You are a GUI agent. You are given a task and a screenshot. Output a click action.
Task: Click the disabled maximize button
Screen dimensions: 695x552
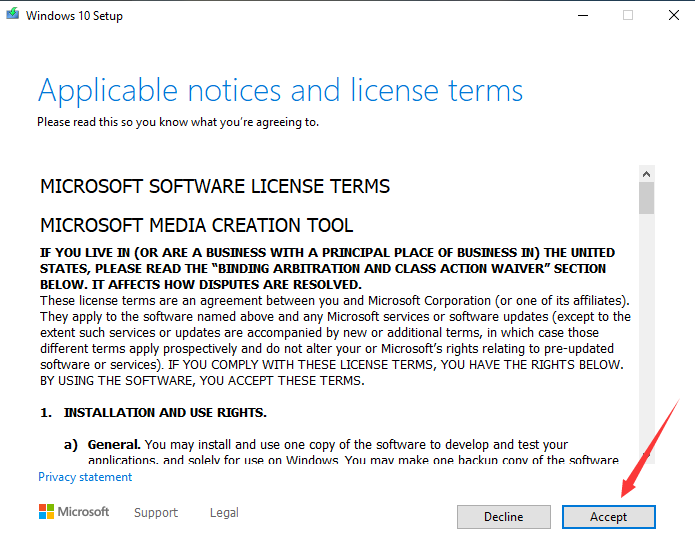pos(628,16)
